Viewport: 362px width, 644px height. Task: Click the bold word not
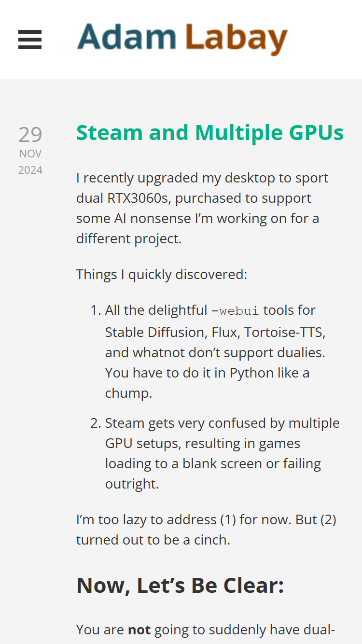pos(139,630)
